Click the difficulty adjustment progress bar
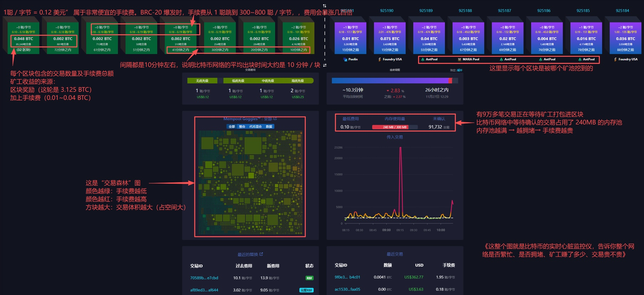This screenshot has width=644, height=295. pos(392,81)
